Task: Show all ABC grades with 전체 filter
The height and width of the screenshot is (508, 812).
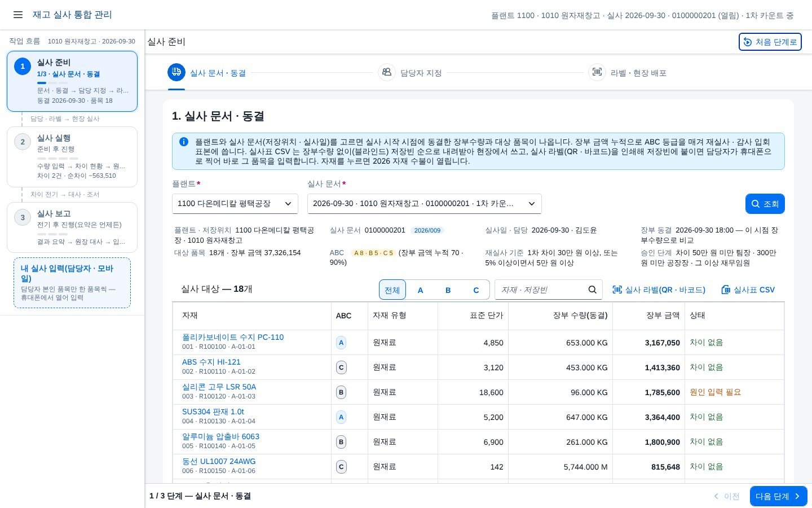Action: 392,290
